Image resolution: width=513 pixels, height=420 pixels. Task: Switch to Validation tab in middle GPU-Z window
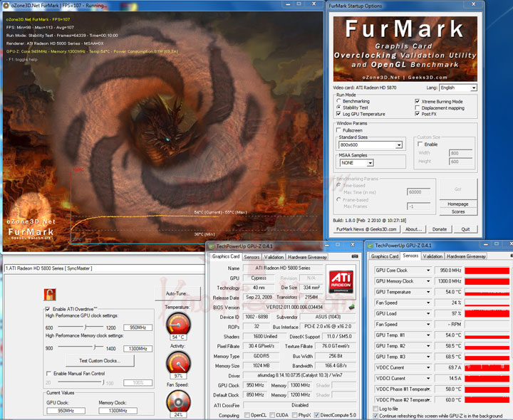tap(274, 257)
